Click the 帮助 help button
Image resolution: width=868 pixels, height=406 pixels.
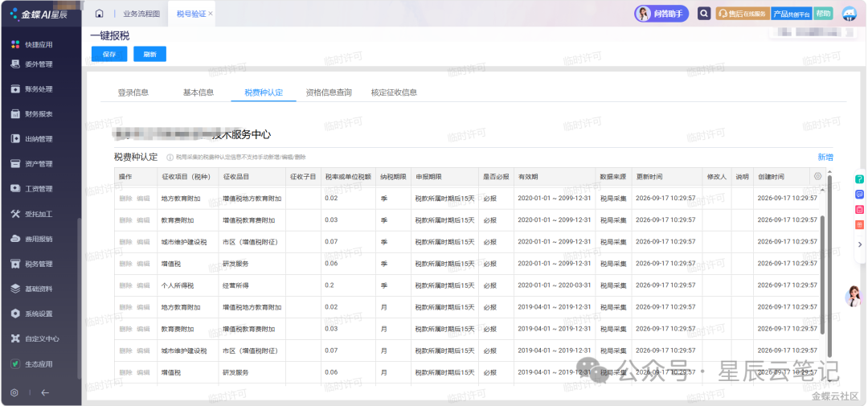pos(823,14)
